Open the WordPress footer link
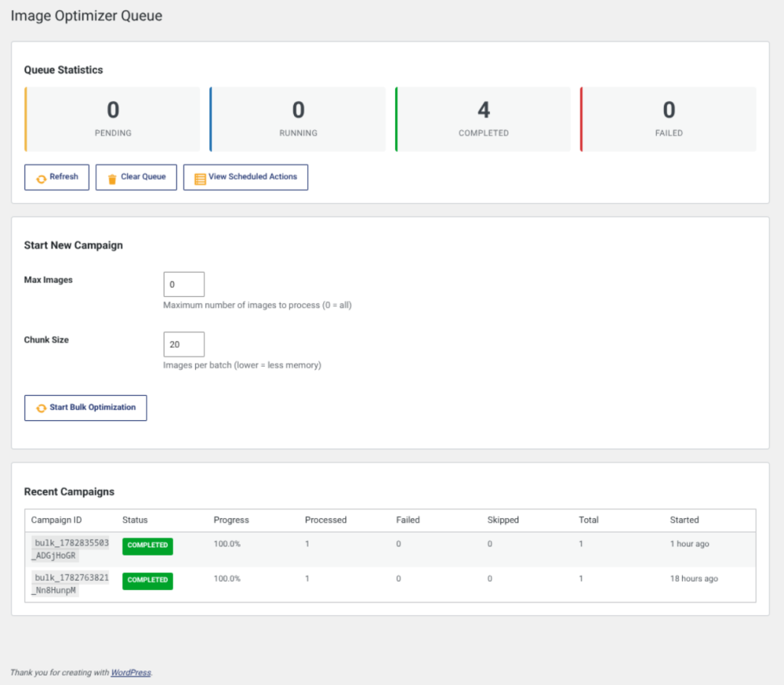 (130, 673)
